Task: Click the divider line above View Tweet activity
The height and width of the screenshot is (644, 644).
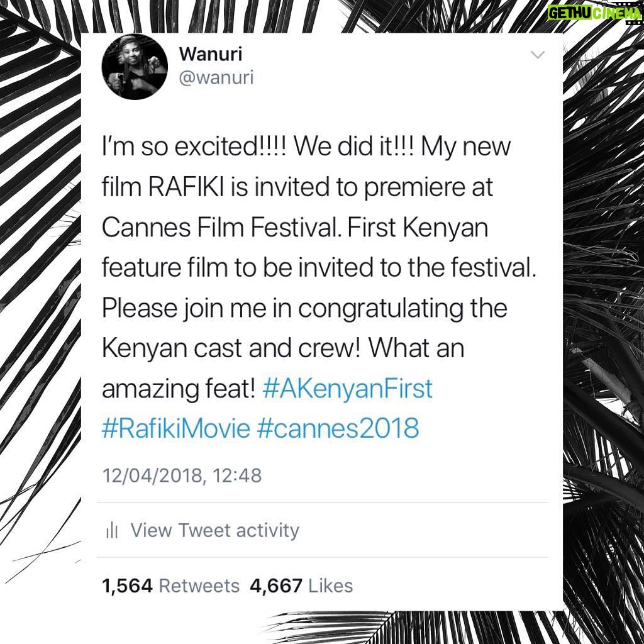Action: 323,502
